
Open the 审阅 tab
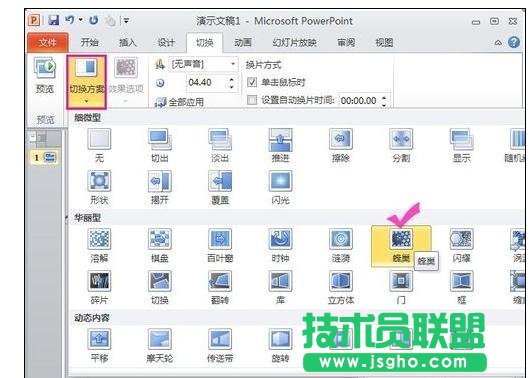tap(346, 43)
